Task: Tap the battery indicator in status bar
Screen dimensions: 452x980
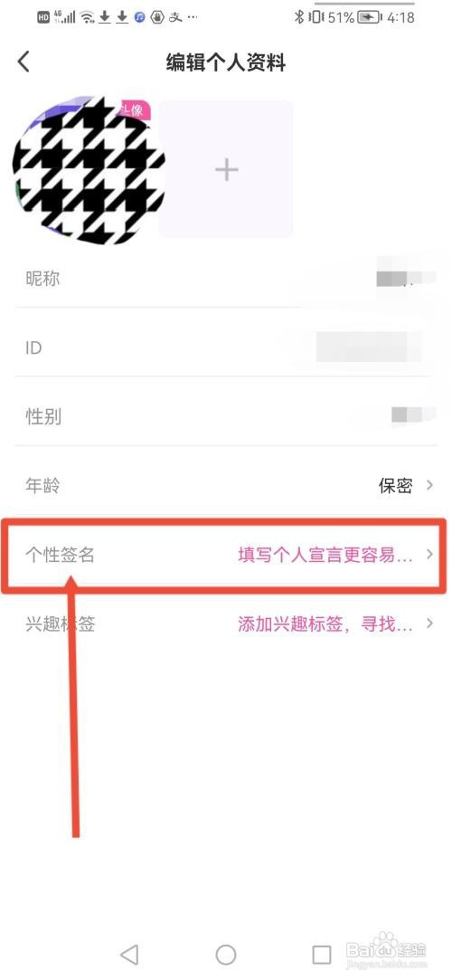Action: pos(370,17)
